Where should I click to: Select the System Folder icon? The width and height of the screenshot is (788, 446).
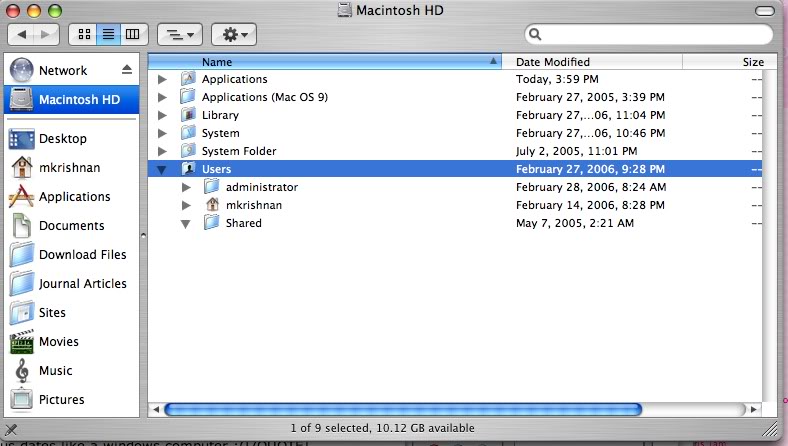pos(188,150)
